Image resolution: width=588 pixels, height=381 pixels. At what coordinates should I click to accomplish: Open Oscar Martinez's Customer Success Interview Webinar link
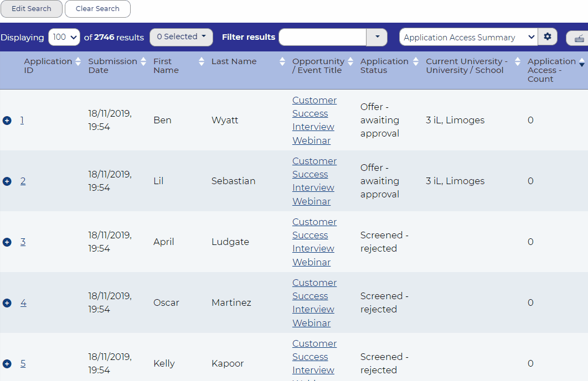click(314, 302)
